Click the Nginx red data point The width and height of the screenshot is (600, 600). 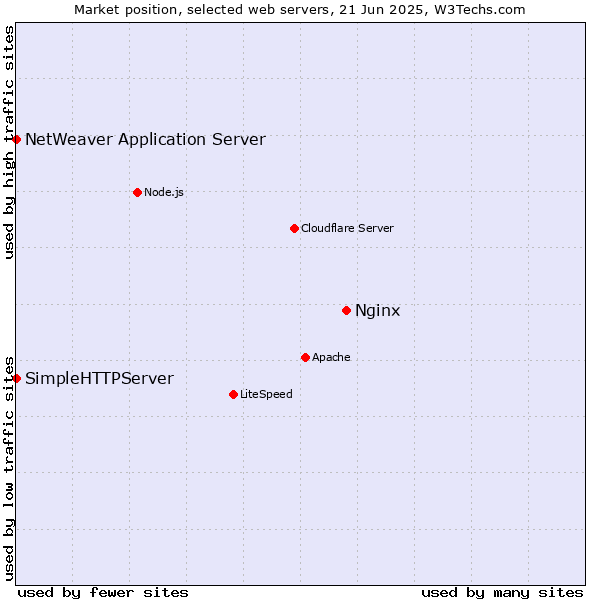click(x=346, y=310)
